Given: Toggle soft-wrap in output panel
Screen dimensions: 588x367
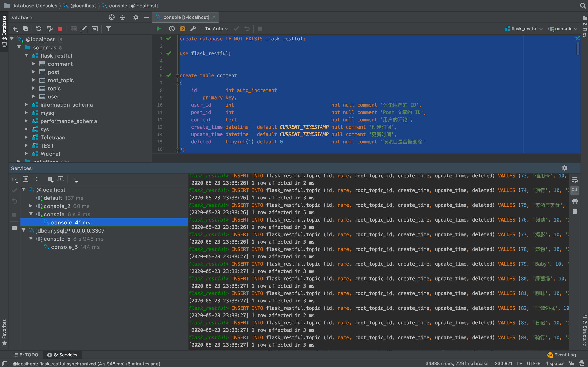Looking at the screenshot, I should [575, 180].
